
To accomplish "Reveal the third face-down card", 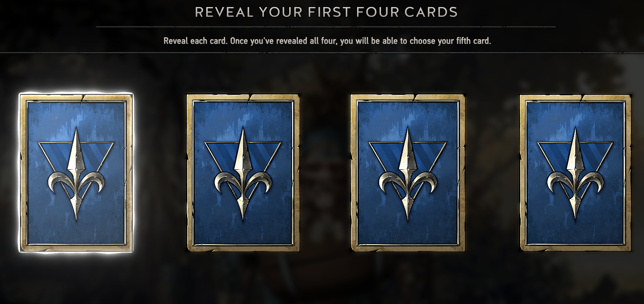I will pos(408,173).
